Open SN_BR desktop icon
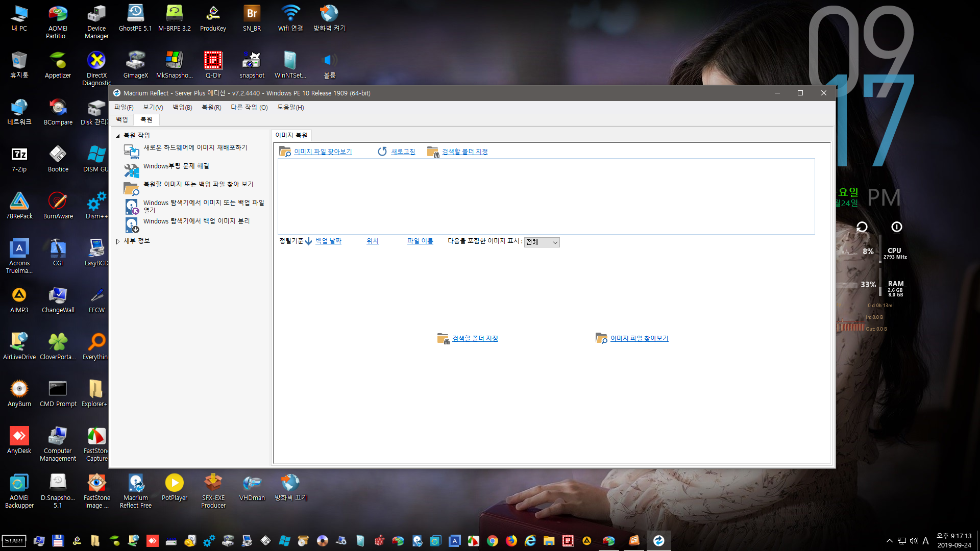 [x=252, y=17]
